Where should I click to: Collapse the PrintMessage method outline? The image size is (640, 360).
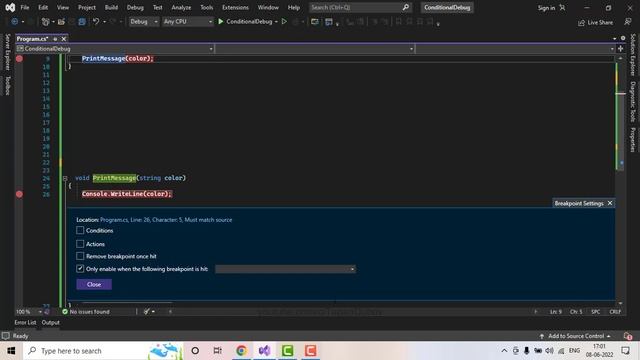point(65,178)
